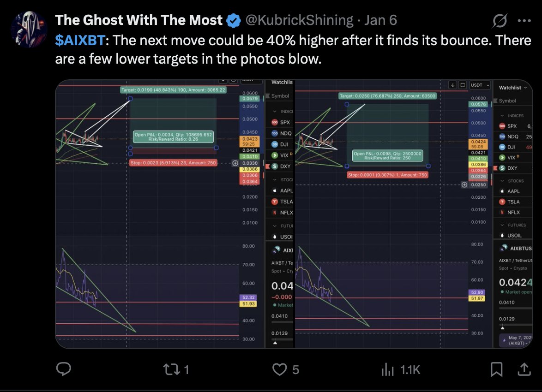Open the reply comment icon
Viewport: 542px width, 392px height.
tap(63, 369)
